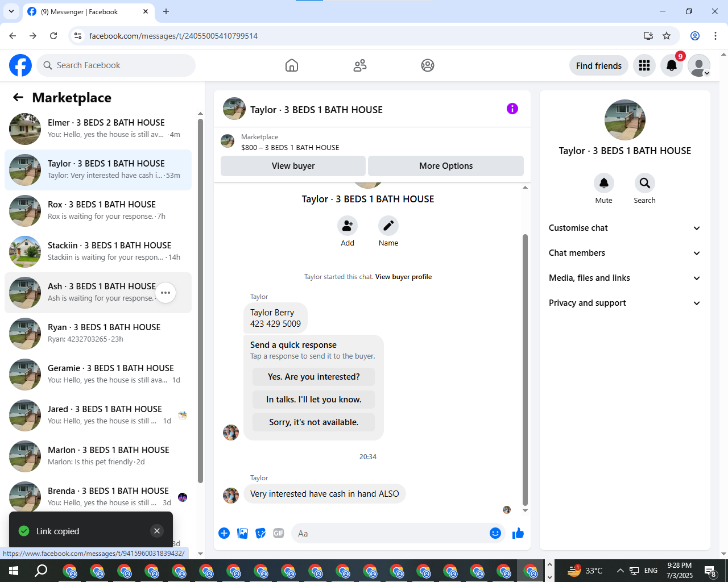This screenshot has width=728, height=582.
Task: Go back with the Marketplace arrow
Action: pos(18,97)
